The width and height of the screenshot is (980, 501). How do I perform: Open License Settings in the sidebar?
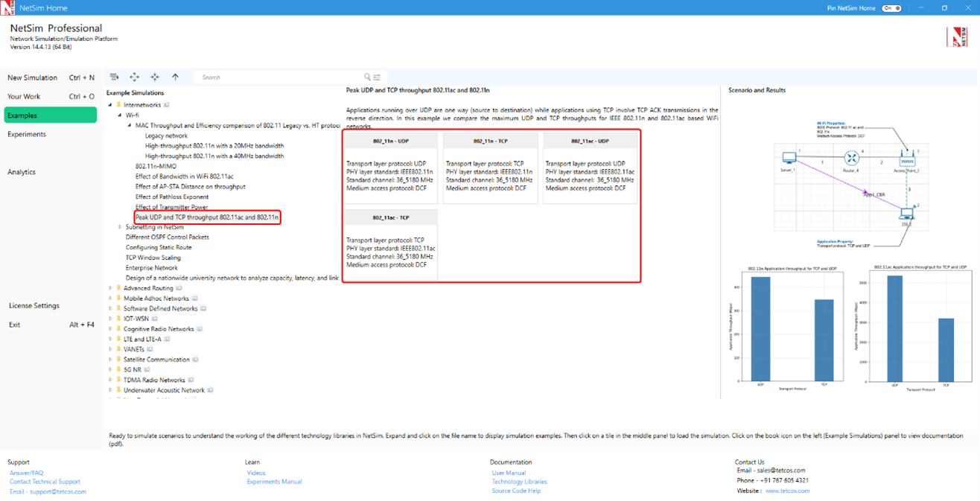pos(34,306)
